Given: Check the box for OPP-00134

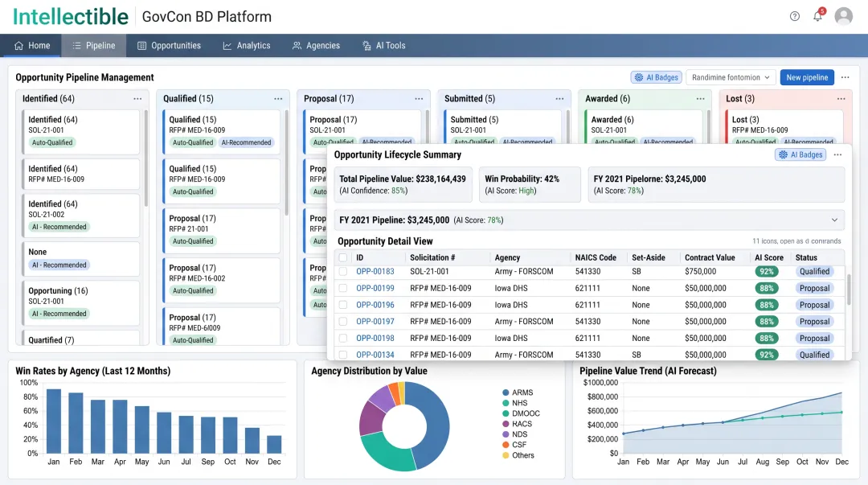Looking at the screenshot, I should [x=343, y=355].
